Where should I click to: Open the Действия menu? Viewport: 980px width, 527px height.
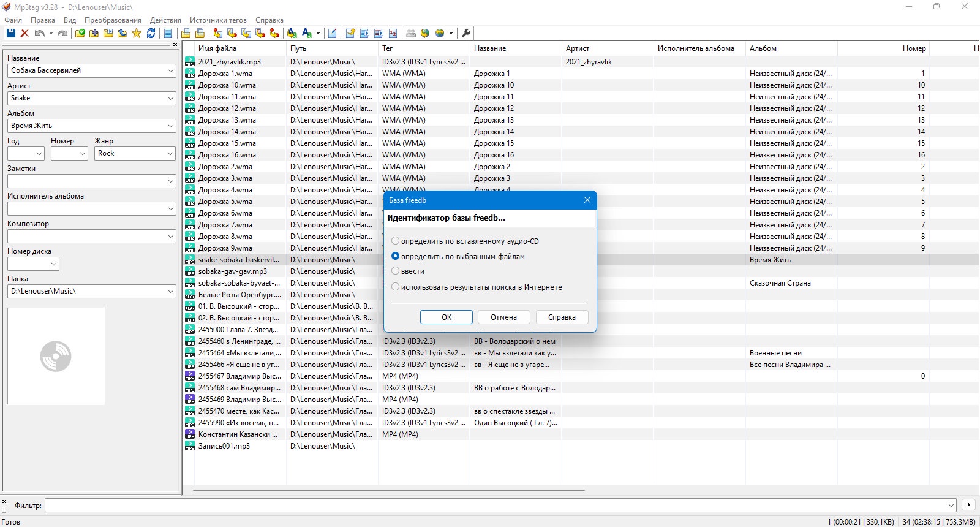coord(165,20)
